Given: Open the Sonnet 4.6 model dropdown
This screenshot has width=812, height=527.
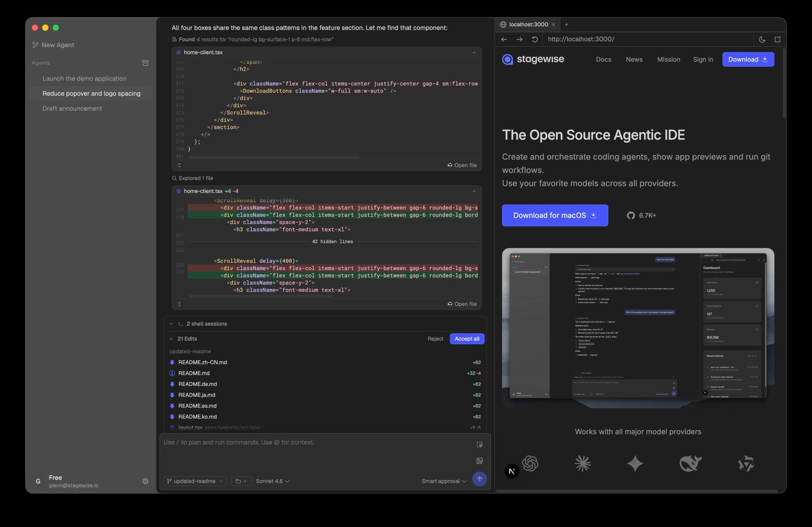Looking at the screenshot, I should (x=272, y=481).
